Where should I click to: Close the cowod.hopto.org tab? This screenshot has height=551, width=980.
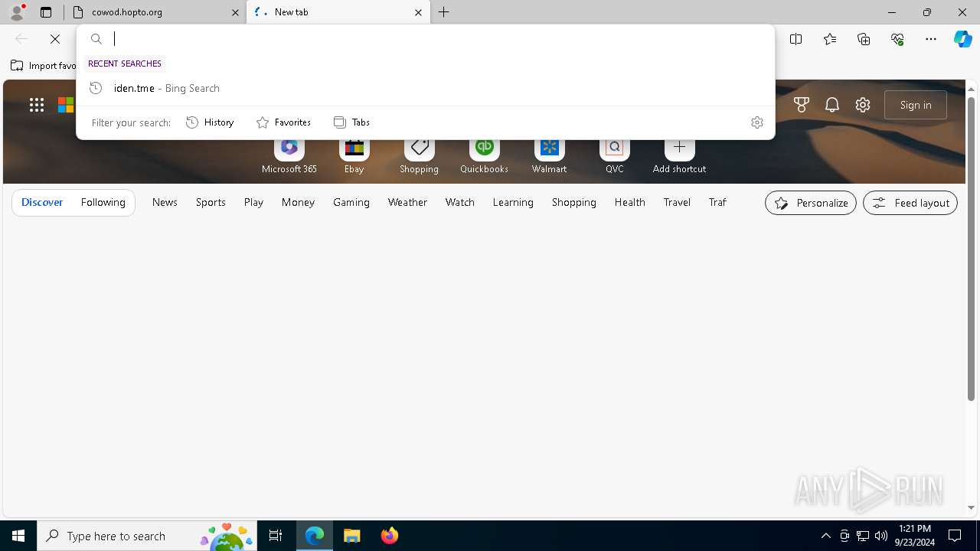235,12
